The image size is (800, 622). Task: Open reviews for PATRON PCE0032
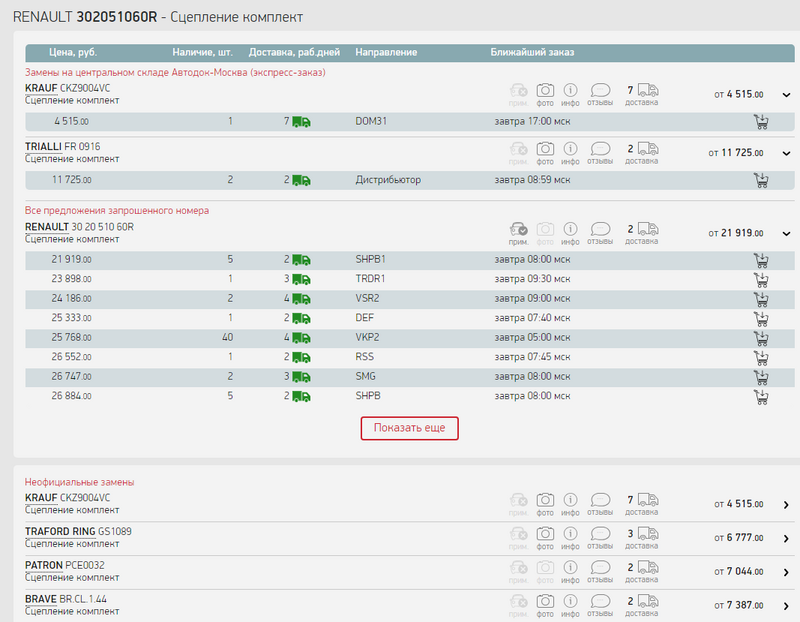click(x=600, y=572)
